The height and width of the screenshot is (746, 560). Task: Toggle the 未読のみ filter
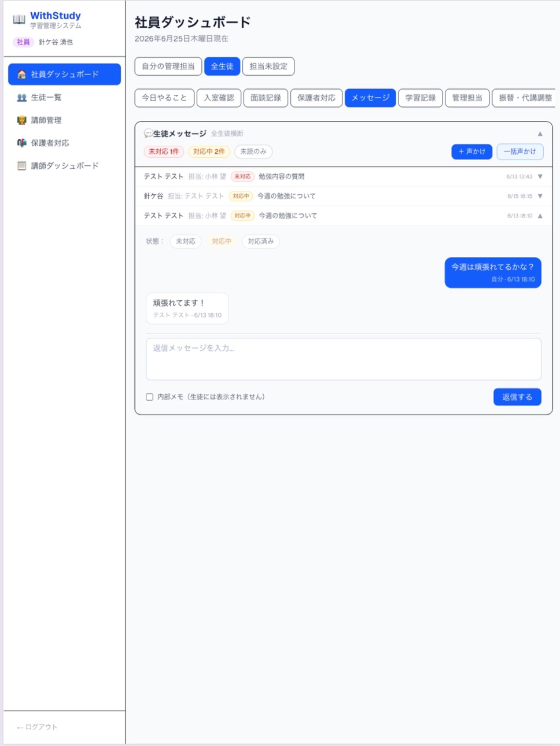(253, 152)
